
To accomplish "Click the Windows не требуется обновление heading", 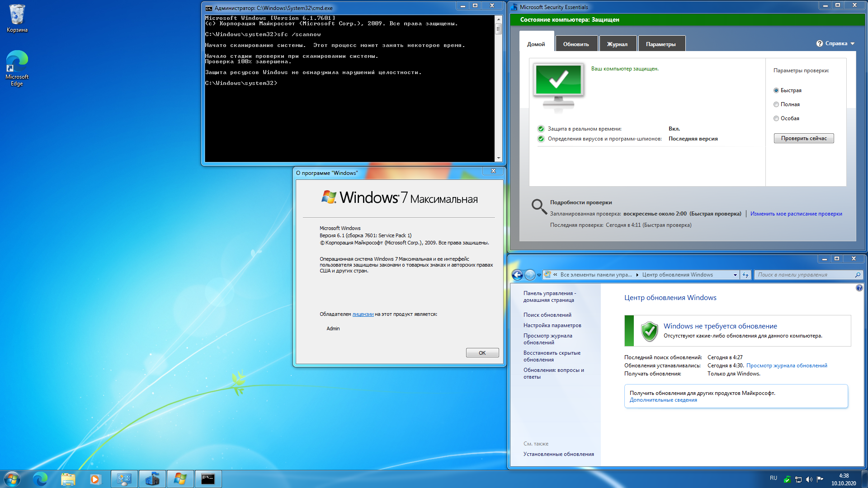I will [720, 326].
